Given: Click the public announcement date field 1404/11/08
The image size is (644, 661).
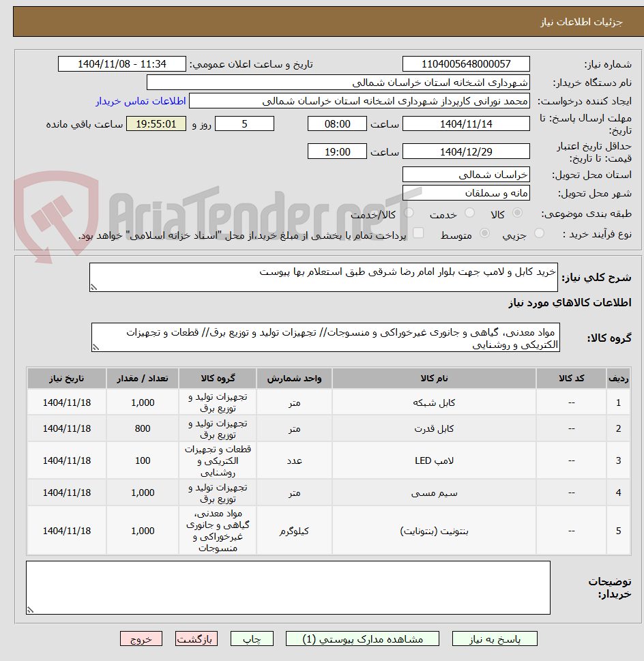Looking at the screenshot, I should pyautogui.click(x=122, y=64).
